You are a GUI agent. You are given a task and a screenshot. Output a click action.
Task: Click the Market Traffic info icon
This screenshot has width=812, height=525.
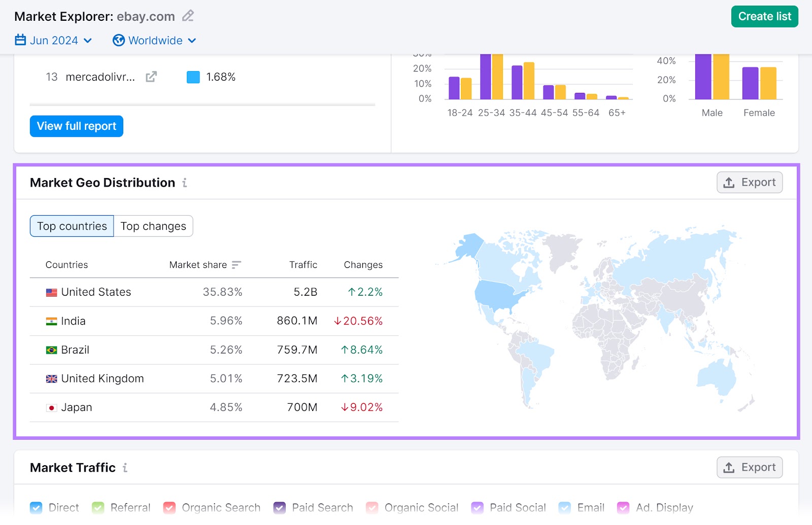pos(125,468)
